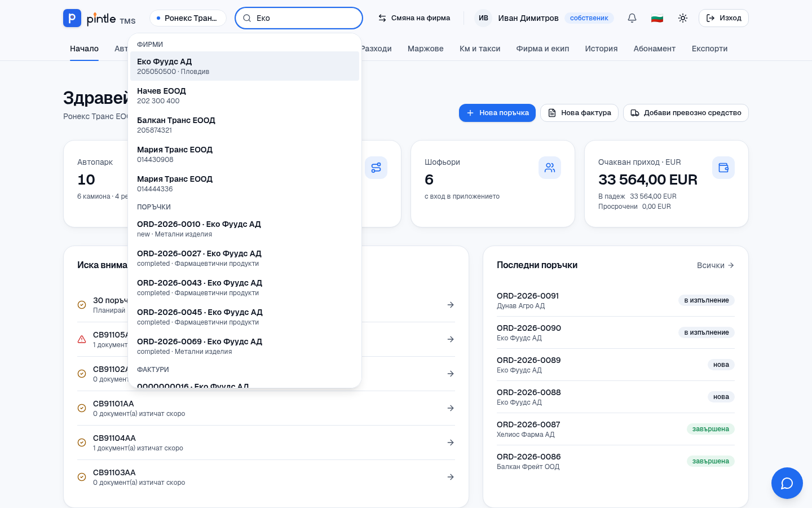The image size is (812, 508).
Task: Open company selector Ронекс Транс
Action: pyautogui.click(x=188, y=18)
